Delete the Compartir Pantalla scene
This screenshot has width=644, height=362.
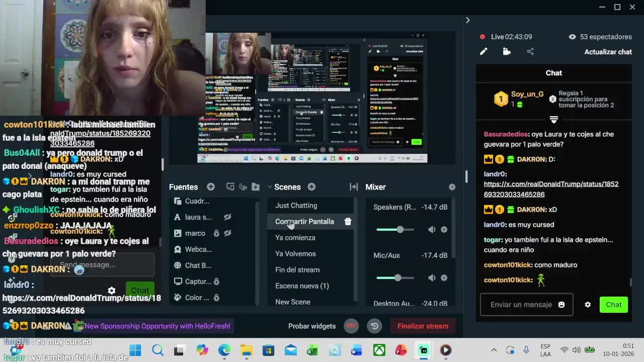(348, 222)
